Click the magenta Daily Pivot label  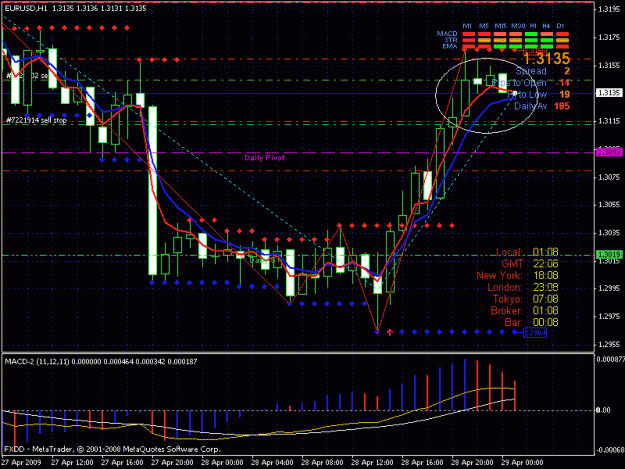click(x=265, y=158)
